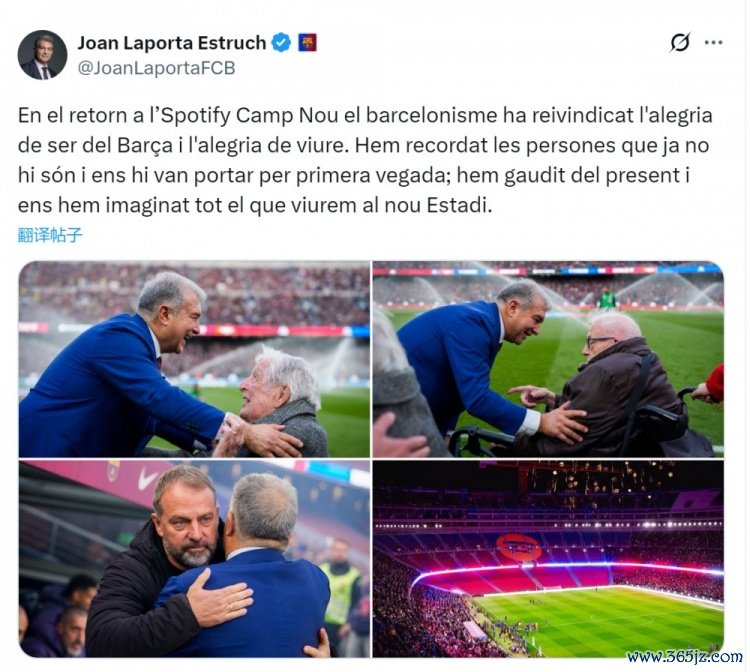Click the Barça crest on stadium seats
Screen dimensions: 750x672
(518, 547)
